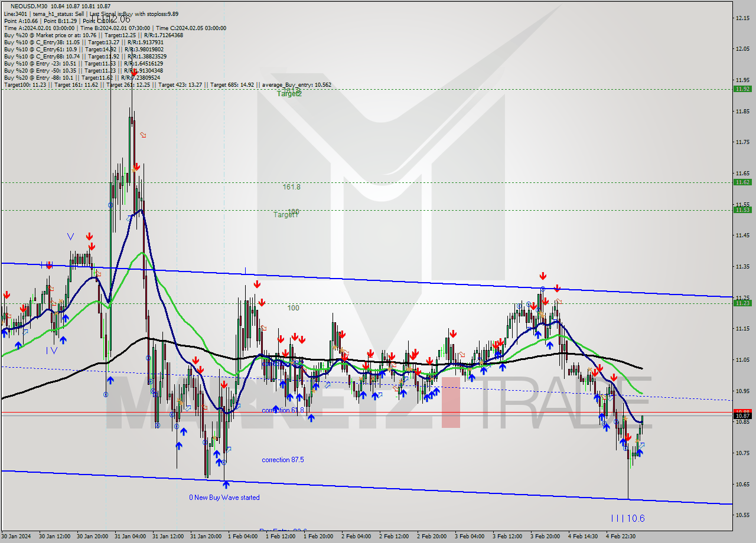
Task: Select the 11.75 price axis label
Action: (742, 142)
